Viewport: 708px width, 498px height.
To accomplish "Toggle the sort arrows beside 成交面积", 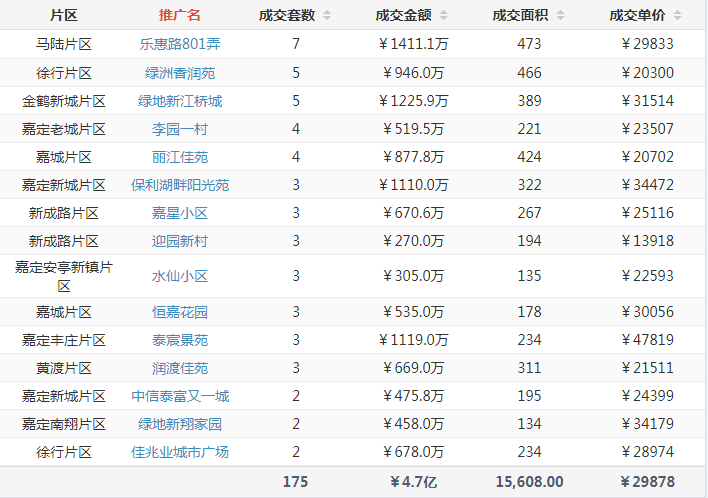I will [x=560, y=15].
